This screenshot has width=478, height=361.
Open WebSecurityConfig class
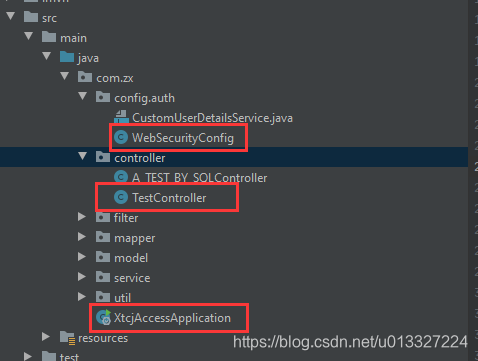click(x=183, y=138)
